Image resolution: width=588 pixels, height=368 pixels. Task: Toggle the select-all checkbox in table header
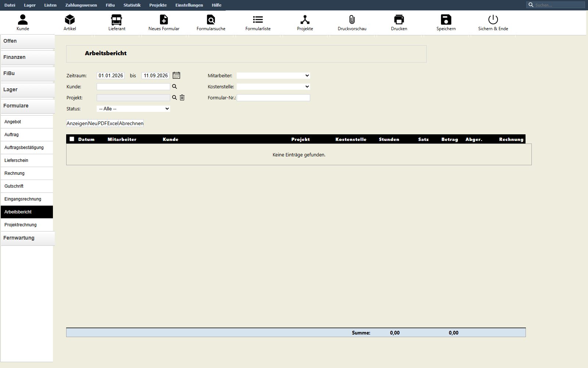(72, 139)
